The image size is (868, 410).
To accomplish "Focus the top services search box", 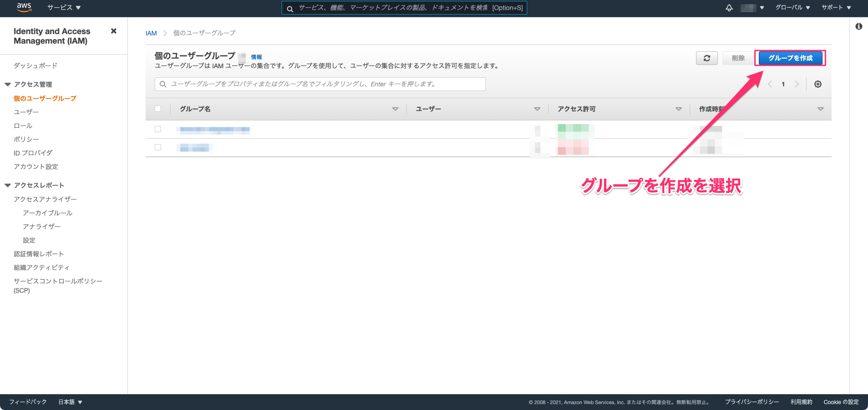I will point(404,8).
